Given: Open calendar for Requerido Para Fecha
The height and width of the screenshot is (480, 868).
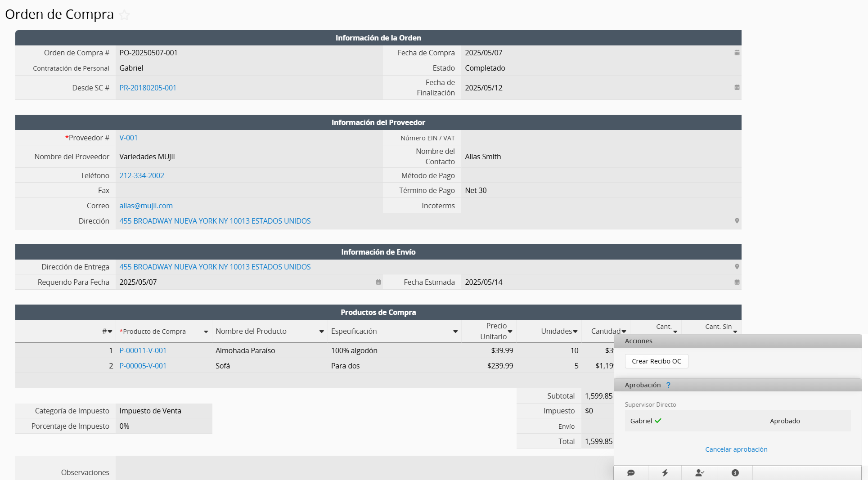Looking at the screenshot, I should 378,282.
